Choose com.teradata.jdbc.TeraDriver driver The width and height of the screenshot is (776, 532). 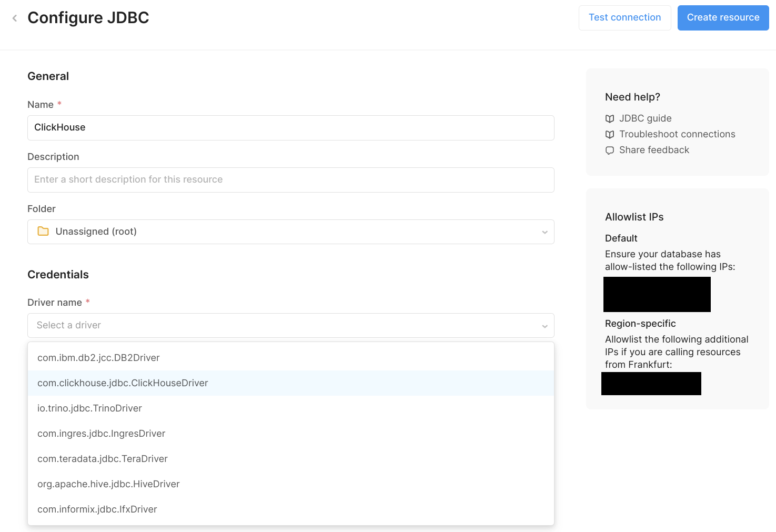tap(102, 459)
